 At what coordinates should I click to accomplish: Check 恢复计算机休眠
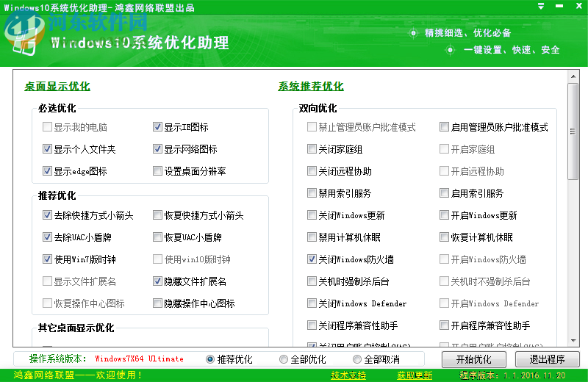tap(444, 237)
